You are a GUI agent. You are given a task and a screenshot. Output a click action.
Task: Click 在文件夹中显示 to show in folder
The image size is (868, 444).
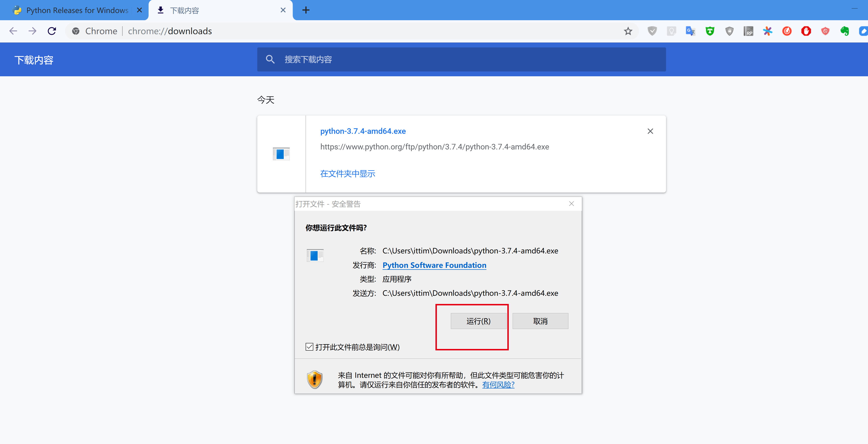coord(348,174)
